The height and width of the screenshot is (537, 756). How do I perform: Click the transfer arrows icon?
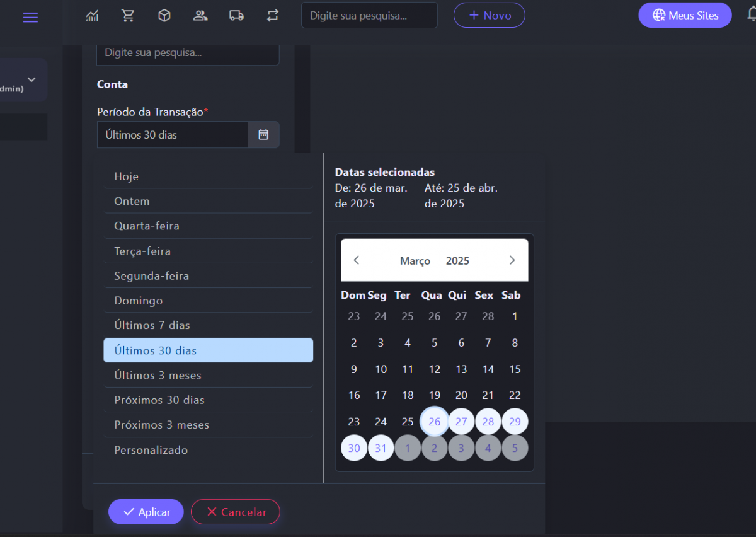273,16
